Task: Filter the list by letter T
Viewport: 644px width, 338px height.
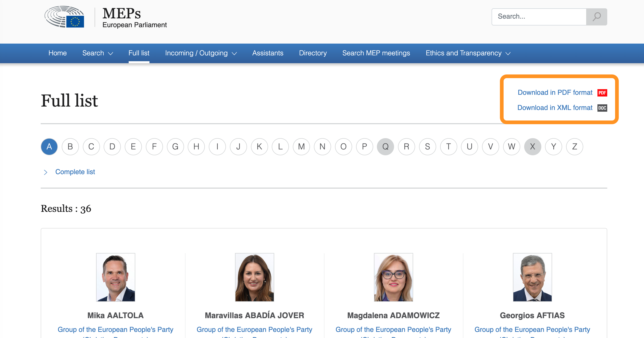Action: (x=448, y=147)
